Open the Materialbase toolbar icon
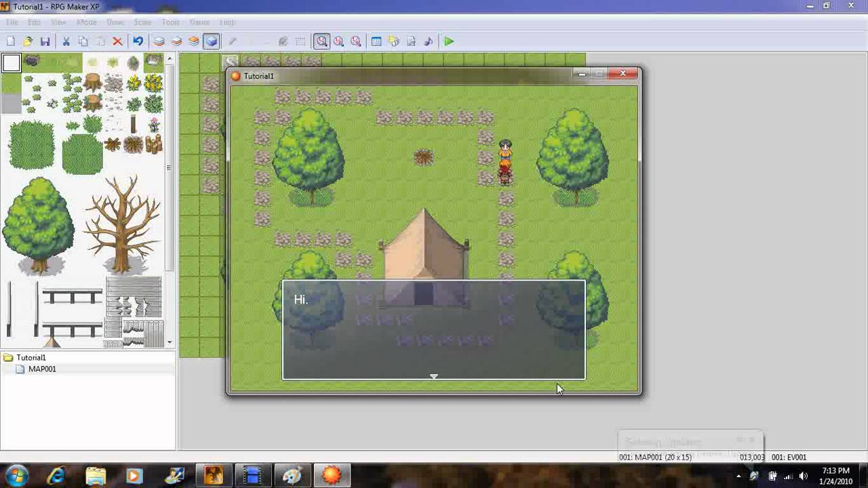Viewport: 868px width, 488px height. pos(393,41)
